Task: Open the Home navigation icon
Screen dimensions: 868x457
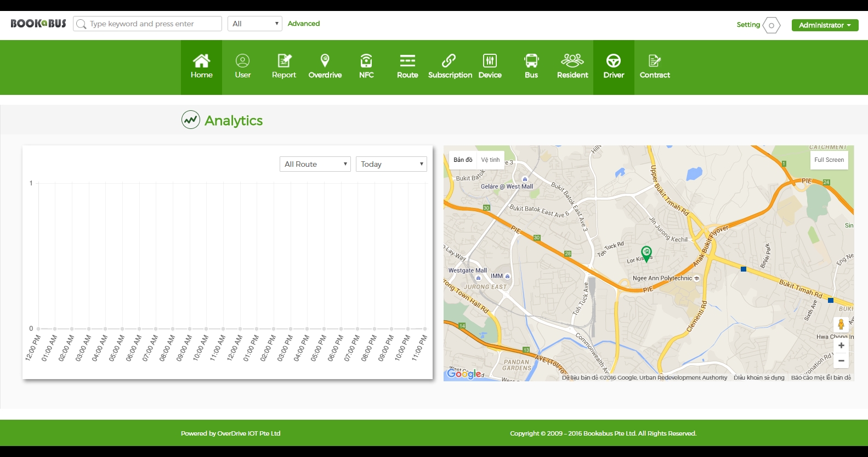Action: [x=201, y=60]
